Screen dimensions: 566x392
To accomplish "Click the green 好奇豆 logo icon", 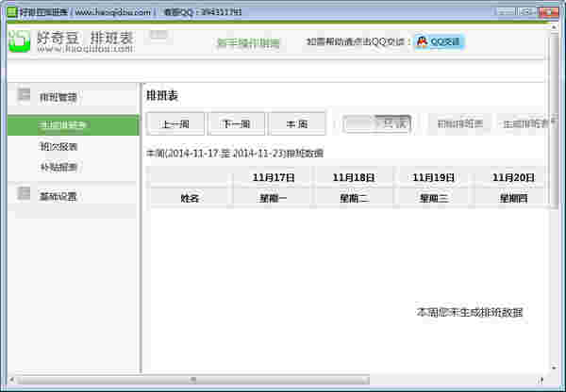I will click(19, 41).
